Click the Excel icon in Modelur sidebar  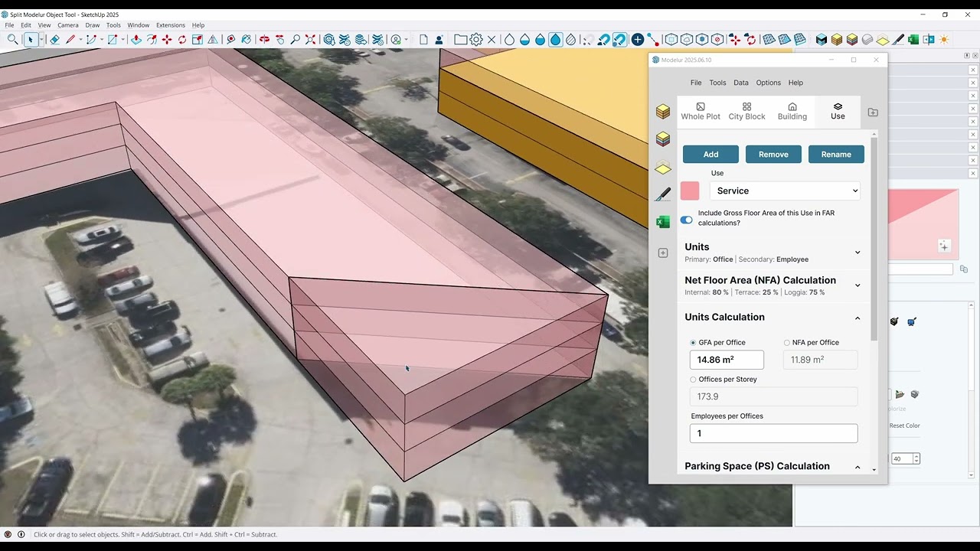point(663,222)
